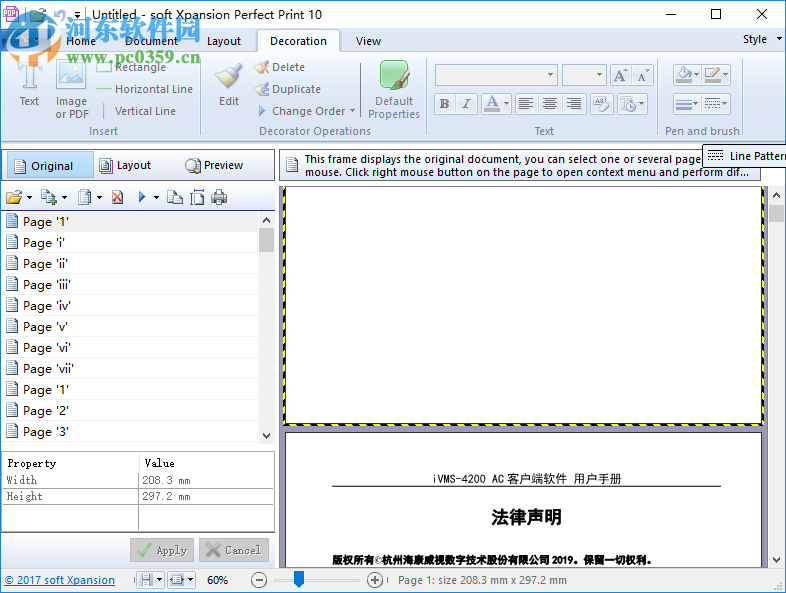This screenshot has height=593, width=786.
Task: Select Page 'ii' in the list
Action: pyautogui.click(x=131, y=264)
